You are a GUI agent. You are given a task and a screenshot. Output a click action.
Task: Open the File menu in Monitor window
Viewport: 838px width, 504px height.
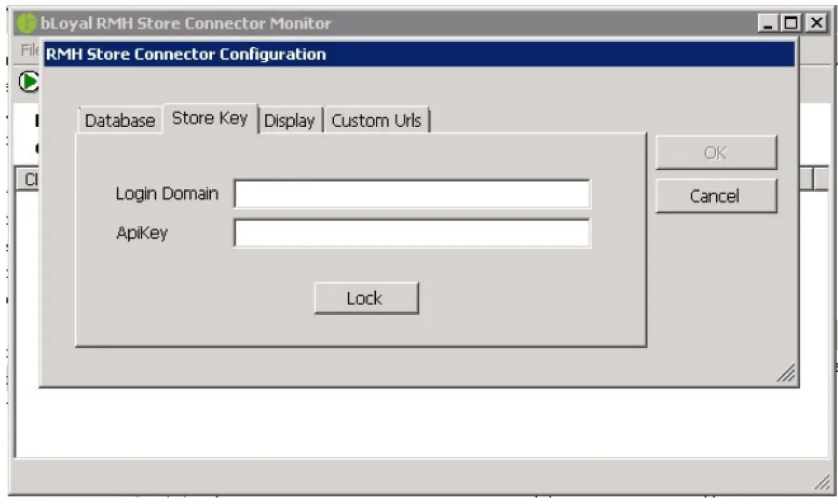(x=30, y=50)
